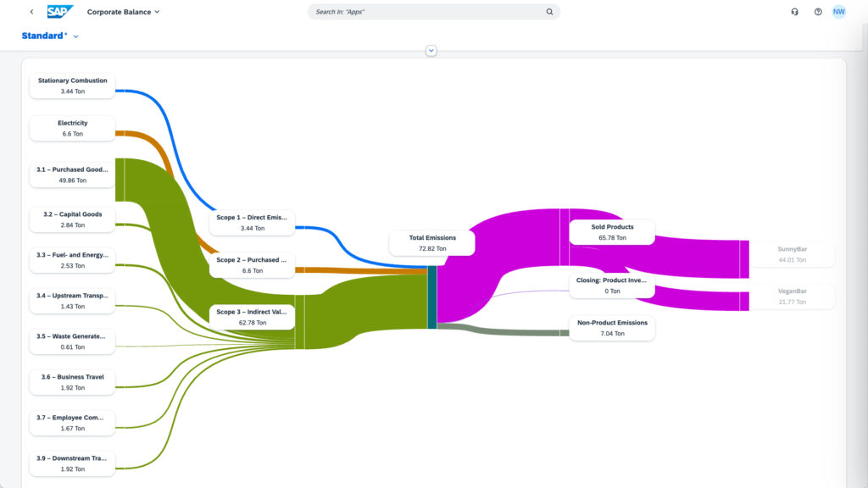868x488 pixels.
Task: Select the Total Emissions node
Action: pyautogui.click(x=432, y=243)
